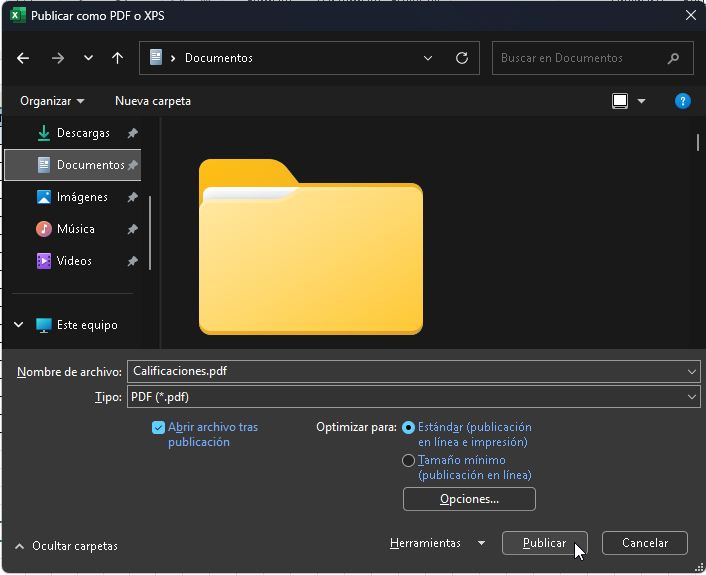The width and height of the screenshot is (706, 575).
Task: Click the navigation pane scrollbar
Action: [149, 233]
